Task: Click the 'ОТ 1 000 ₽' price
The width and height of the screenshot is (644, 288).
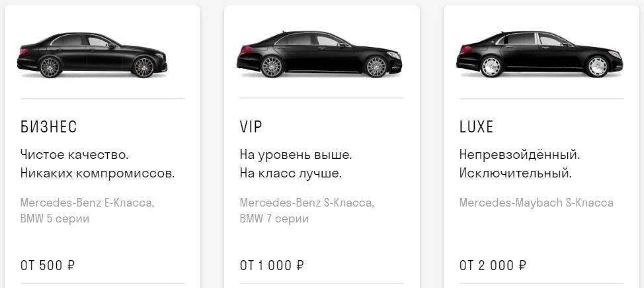Action: [x=272, y=265]
